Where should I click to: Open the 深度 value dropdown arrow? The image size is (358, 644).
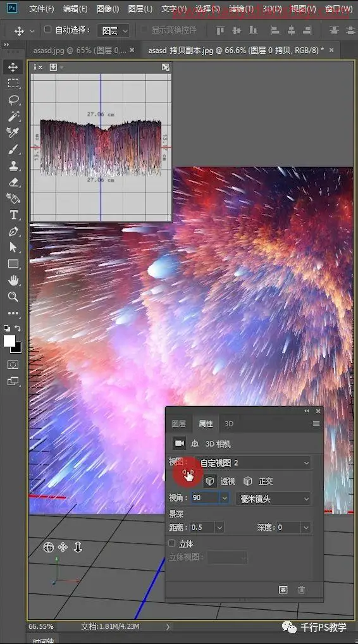pyautogui.click(x=306, y=528)
